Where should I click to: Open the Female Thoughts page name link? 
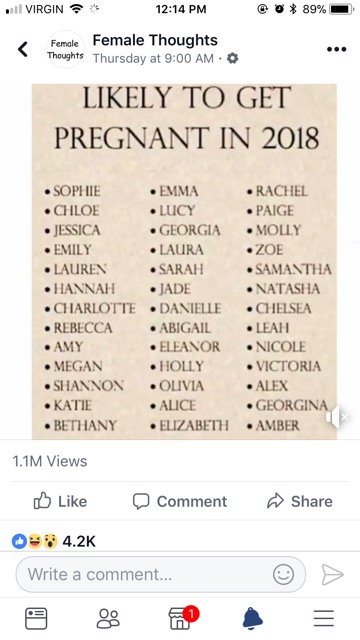pos(155,40)
